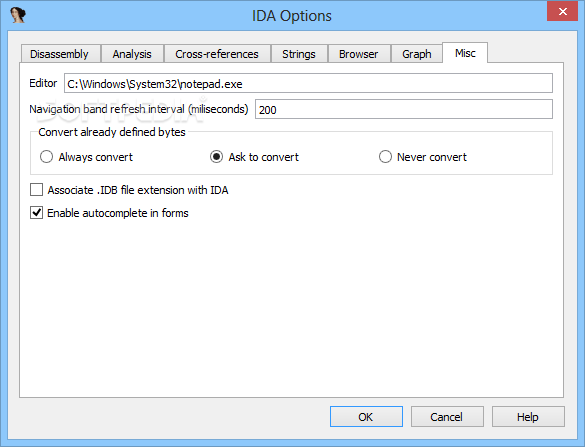This screenshot has width=585, height=447.
Task: Close the IDA Options dialog
Action: (x=562, y=12)
